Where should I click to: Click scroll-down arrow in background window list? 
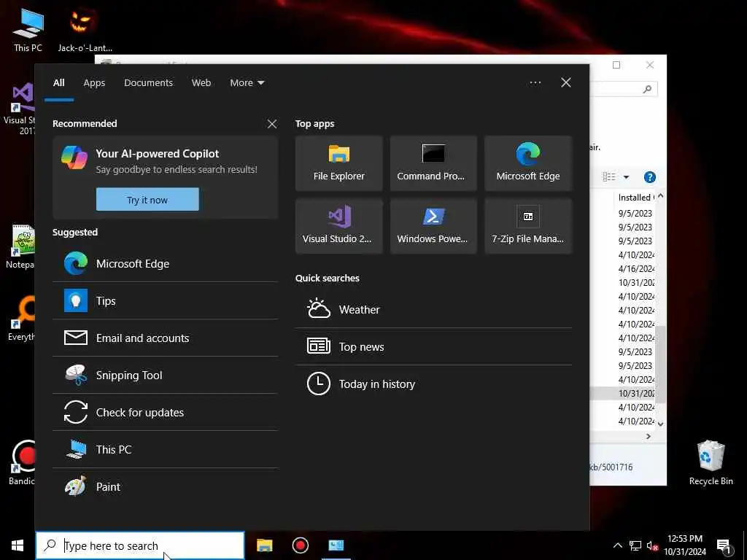[x=660, y=423]
